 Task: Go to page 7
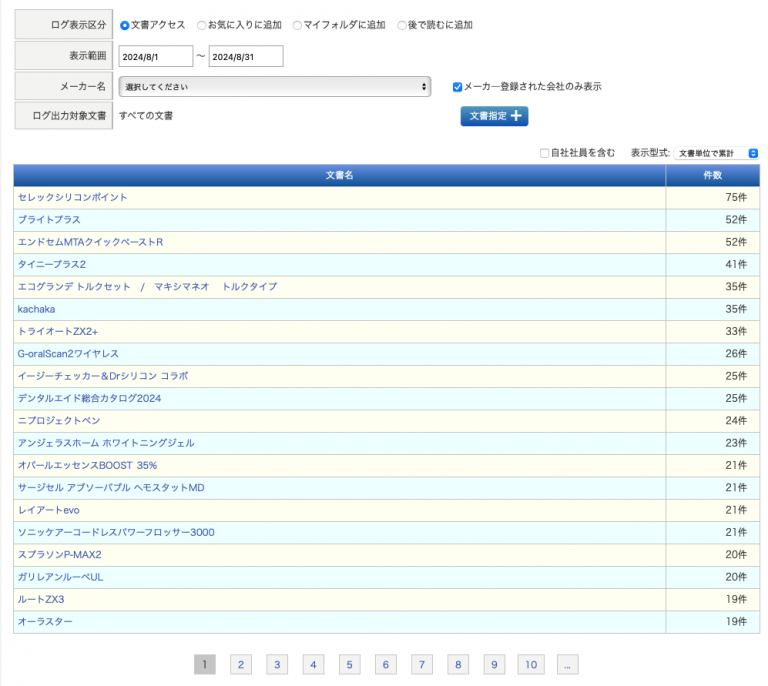click(422, 664)
